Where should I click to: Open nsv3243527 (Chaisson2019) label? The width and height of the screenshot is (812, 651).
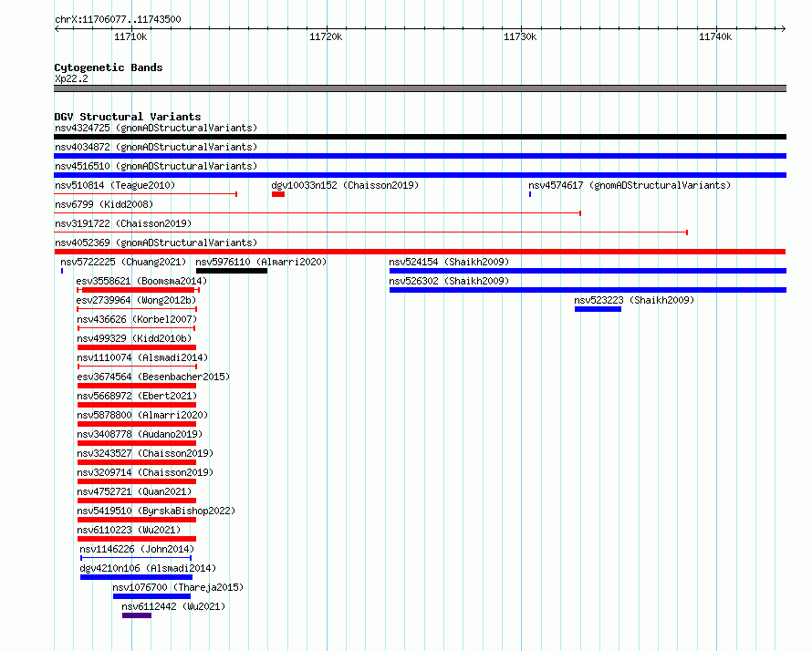(x=145, y=453)
